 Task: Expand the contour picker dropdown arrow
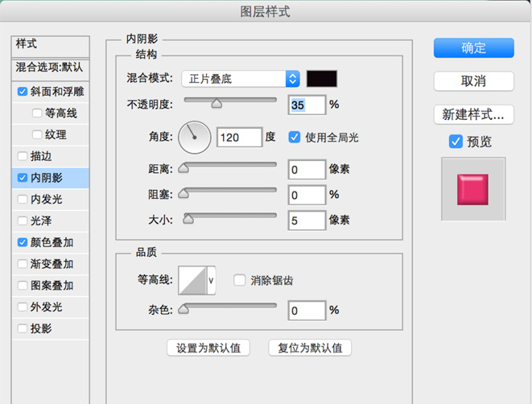point(212,280)
